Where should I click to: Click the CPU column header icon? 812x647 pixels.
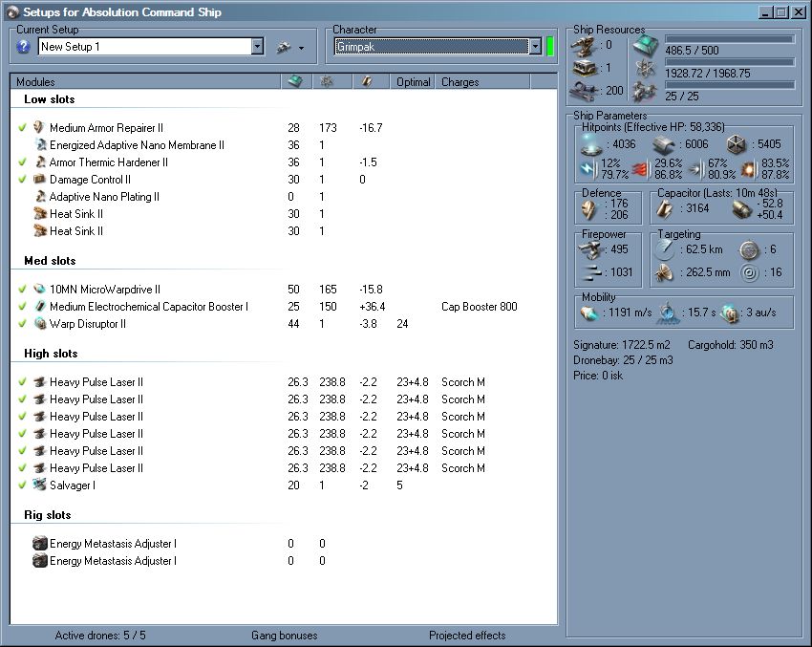coord(295,81)
